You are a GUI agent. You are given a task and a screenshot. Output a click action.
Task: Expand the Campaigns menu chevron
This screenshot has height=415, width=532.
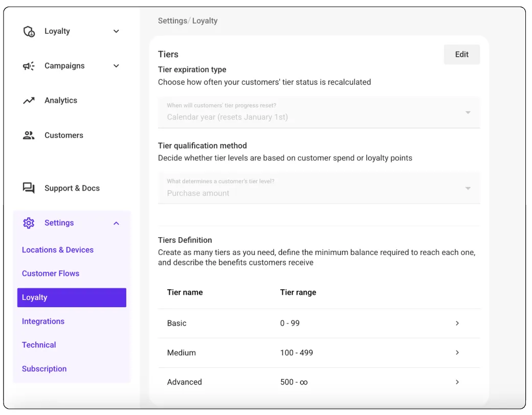coord(116,66)
